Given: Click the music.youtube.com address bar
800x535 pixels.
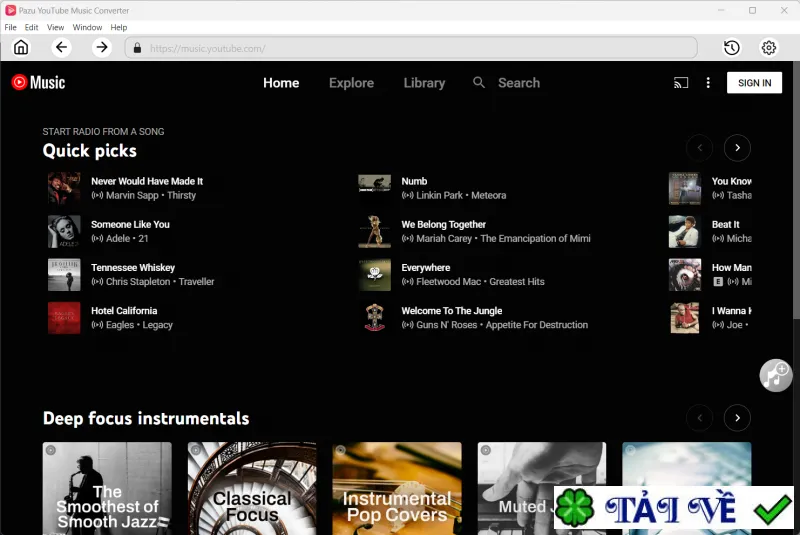Looking at the screenshot, I should (x=411, y=48).
